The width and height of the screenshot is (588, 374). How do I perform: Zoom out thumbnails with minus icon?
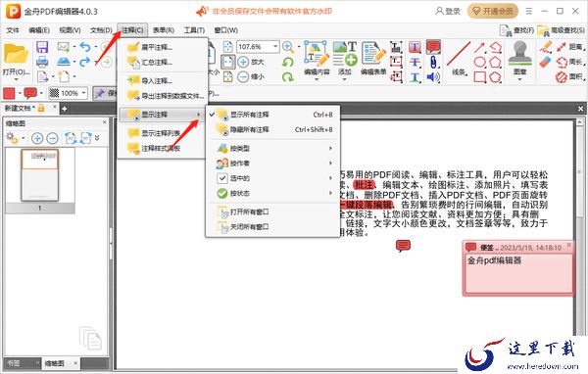[x=52, y=138]
